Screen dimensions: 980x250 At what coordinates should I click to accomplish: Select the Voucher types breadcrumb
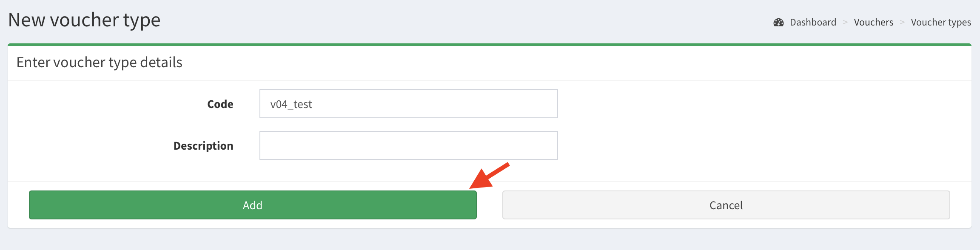pos(941,23)
